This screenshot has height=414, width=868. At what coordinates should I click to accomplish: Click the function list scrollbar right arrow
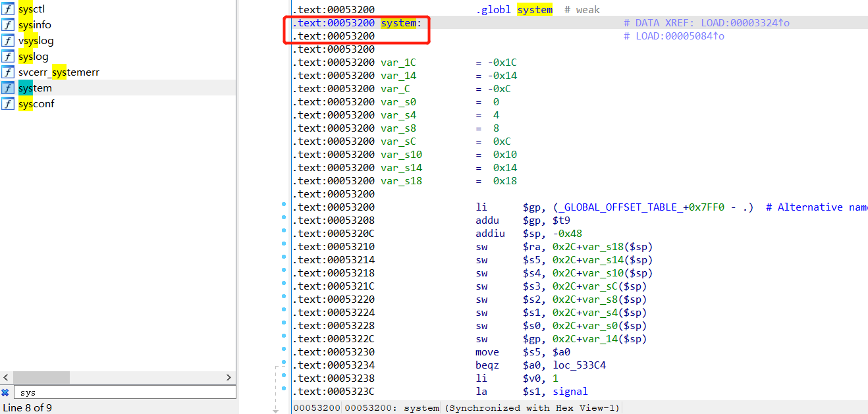[229, 378]
